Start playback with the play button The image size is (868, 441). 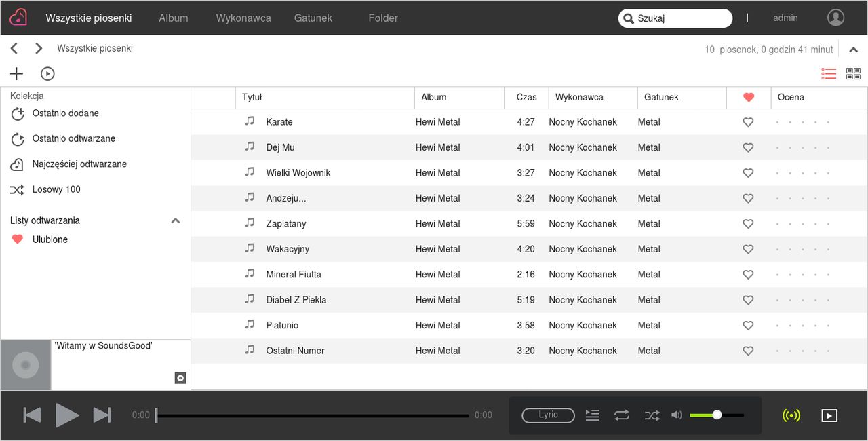[67, 415]
